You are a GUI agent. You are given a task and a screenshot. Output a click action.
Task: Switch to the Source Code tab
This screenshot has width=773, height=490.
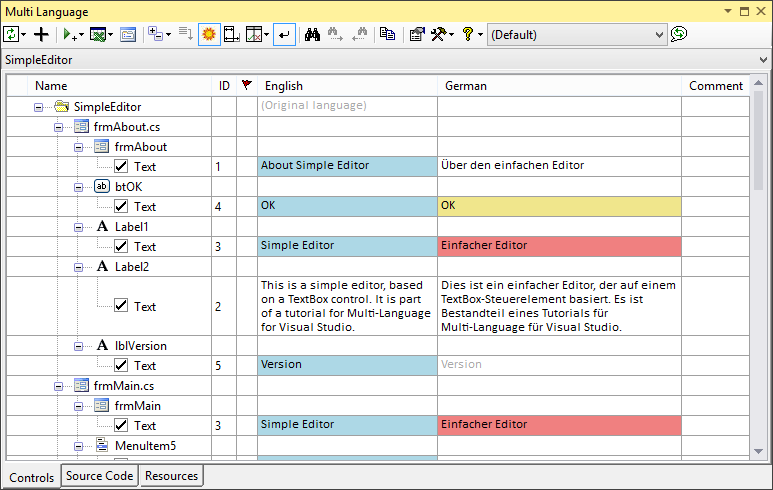[99, 476]
